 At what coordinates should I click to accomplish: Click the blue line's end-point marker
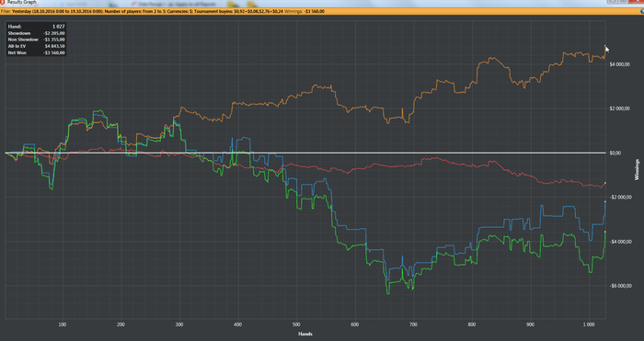point(605,202)
